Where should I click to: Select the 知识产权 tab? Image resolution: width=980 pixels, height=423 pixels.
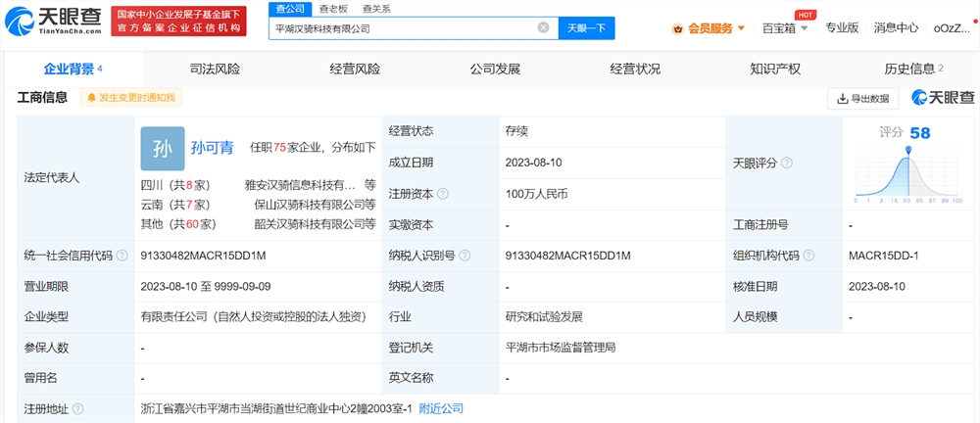pyautogui.click(x=775, y=69)
